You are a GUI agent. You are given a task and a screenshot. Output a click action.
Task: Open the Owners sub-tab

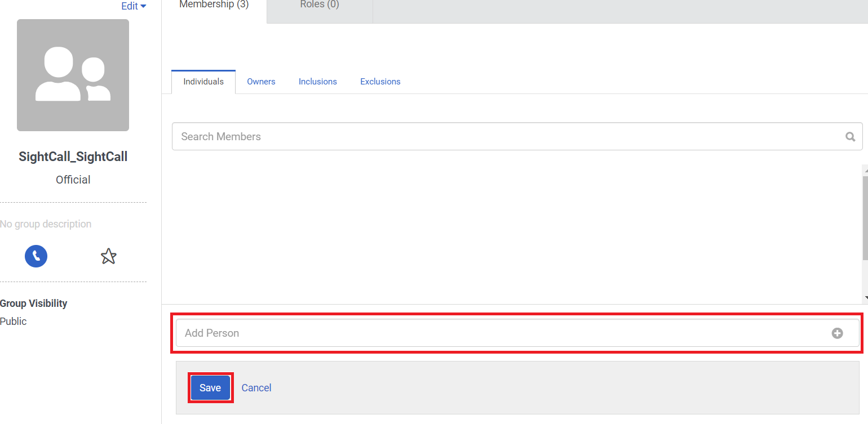click(261, 82)
